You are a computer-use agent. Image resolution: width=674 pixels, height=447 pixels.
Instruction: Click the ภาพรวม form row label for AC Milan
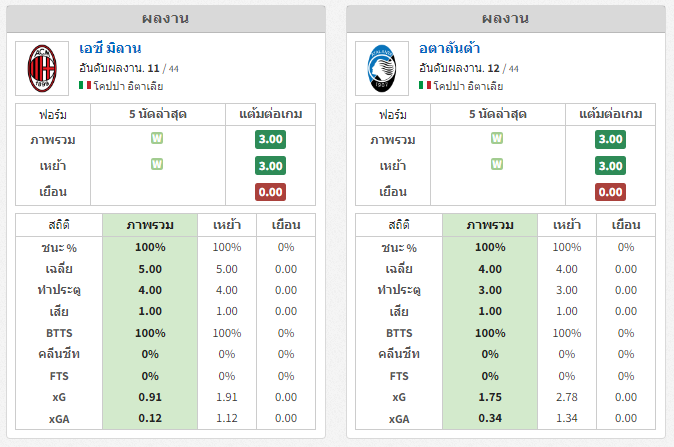[x=53, y=140]
